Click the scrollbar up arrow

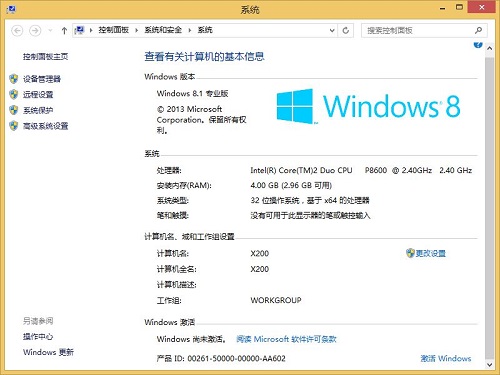[489, 48]
